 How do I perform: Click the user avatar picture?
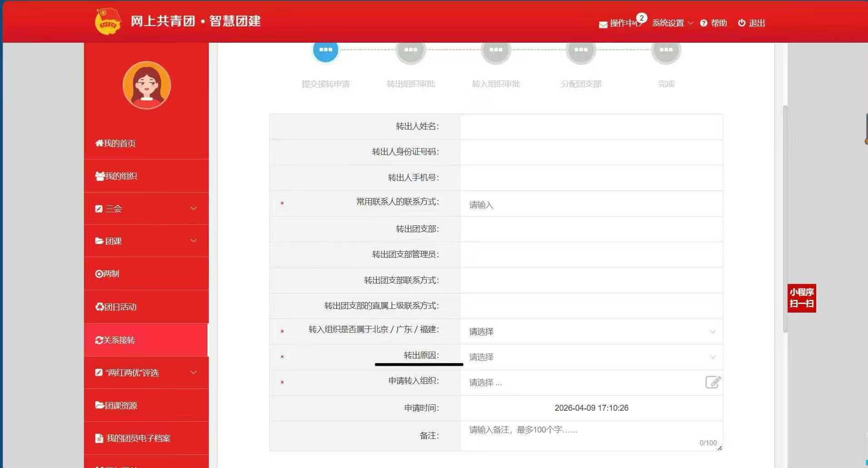[x=147, y=85]
